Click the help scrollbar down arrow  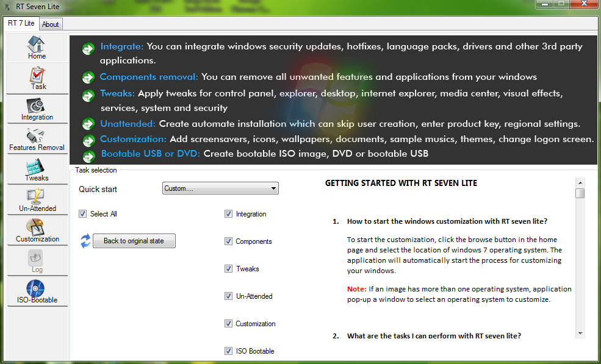(x=580, y=334)
